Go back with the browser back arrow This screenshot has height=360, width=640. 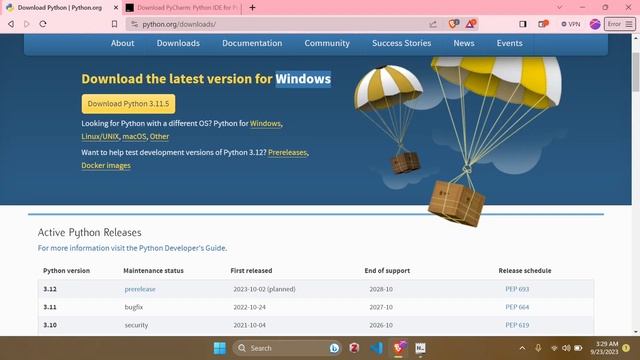pyautogui.click(x=11, y=24)
